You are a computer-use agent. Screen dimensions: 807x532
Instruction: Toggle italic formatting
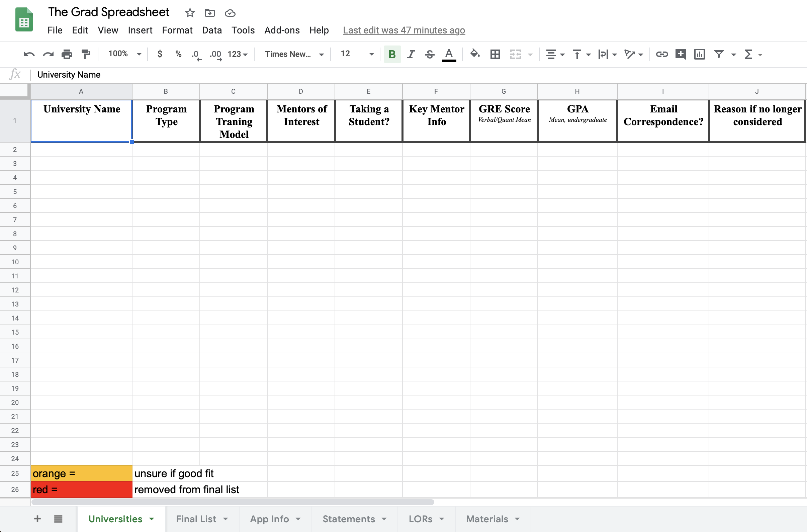(411, 54)
